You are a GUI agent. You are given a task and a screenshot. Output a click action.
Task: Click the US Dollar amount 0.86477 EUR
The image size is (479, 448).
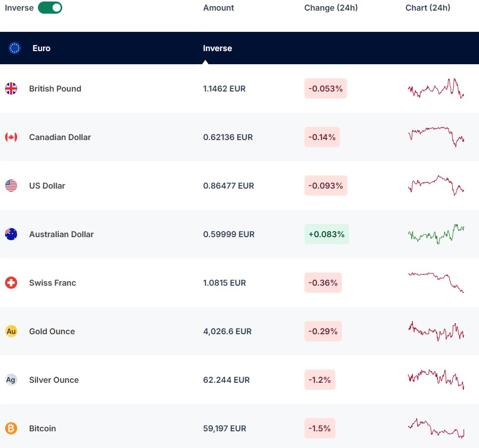point(229,186)
